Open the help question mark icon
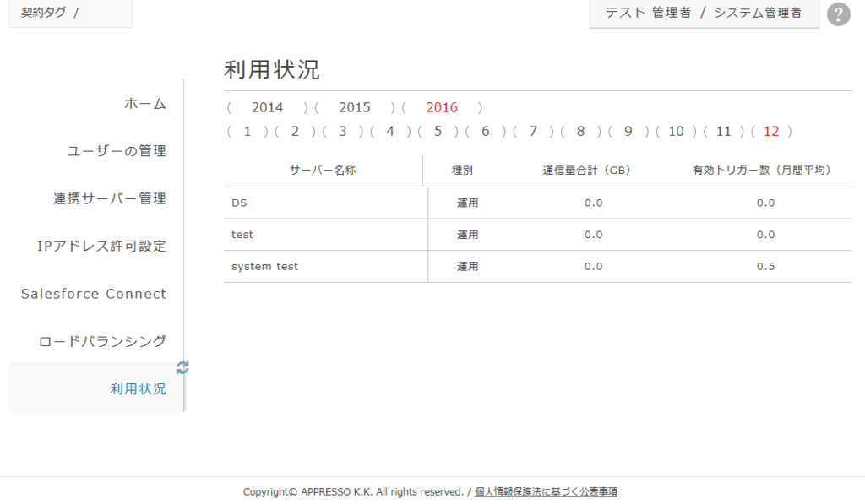Image resolution: width=865 pixels, height=504 pixels. pyautogui.click(x=838, y=14)
